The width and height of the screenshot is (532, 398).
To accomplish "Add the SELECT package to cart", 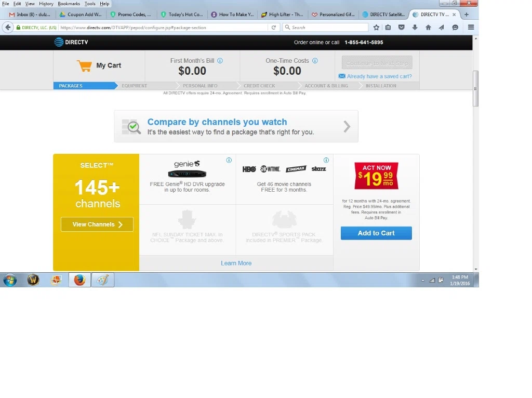I will point(376,233).
